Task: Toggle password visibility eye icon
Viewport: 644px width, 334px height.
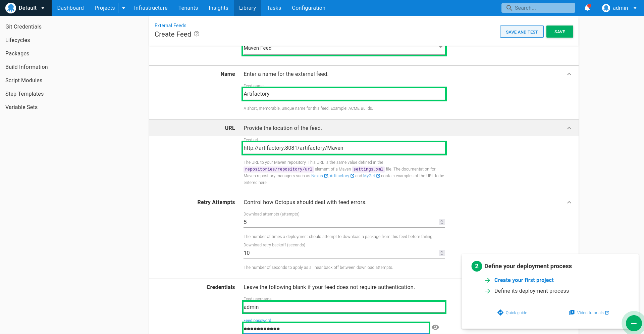Action: (435, 327)
